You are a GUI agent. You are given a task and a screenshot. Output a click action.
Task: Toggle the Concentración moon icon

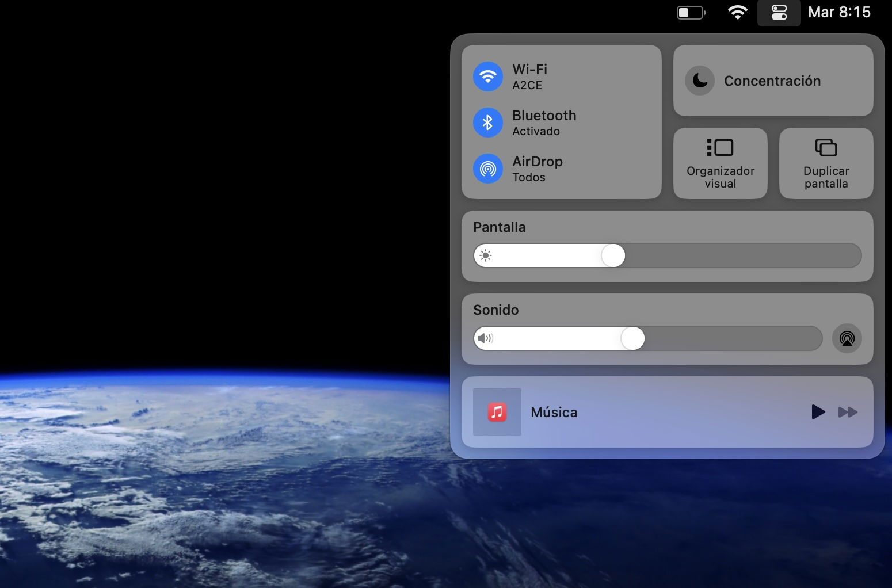(x=700, y=81)
